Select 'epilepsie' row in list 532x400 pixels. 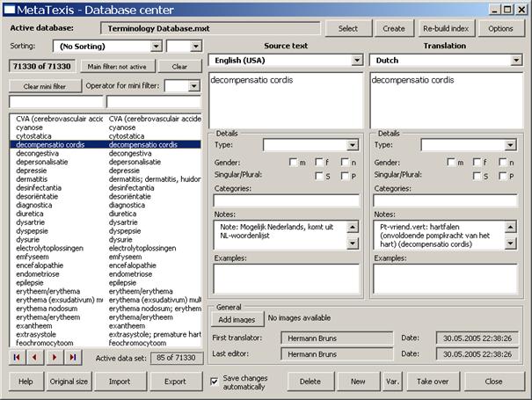pos(106,282)
